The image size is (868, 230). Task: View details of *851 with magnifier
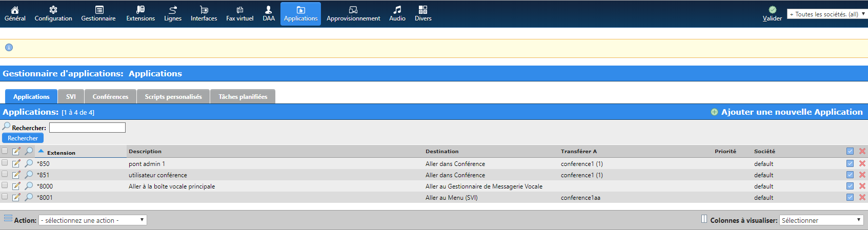[x=29, y=175]
